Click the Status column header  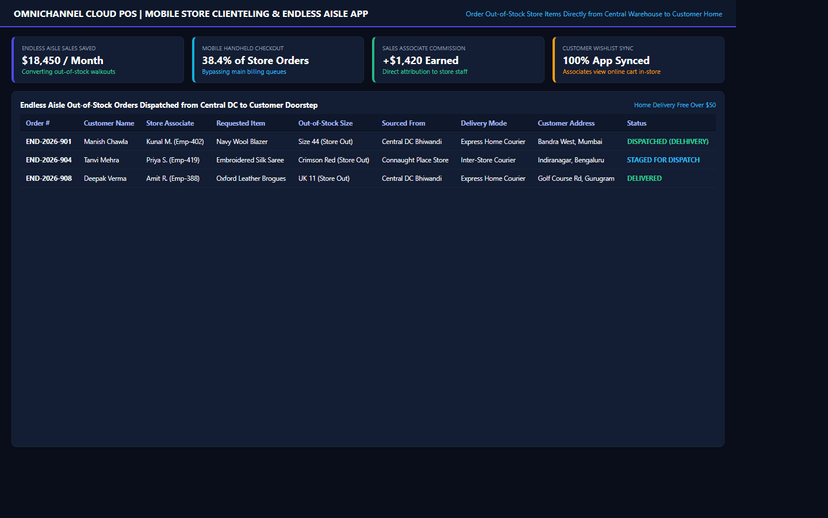tap(636, 123)
